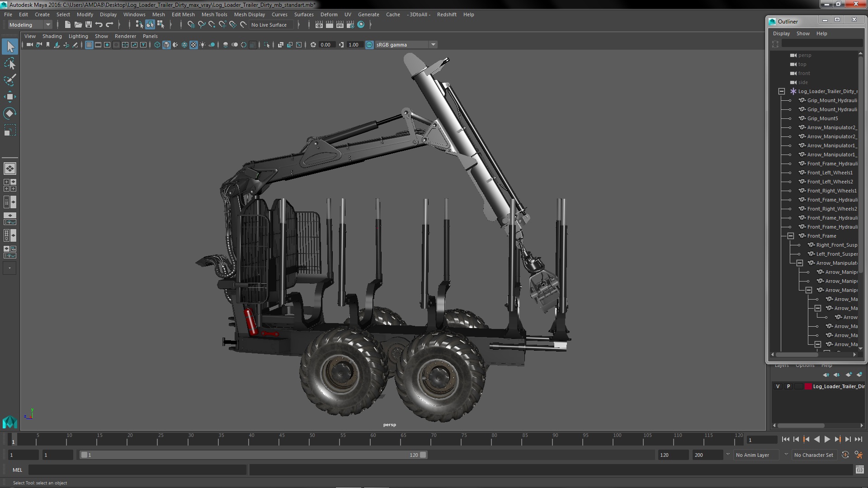
Task: Enable snap to curves icon
Action: coord(202,25)
